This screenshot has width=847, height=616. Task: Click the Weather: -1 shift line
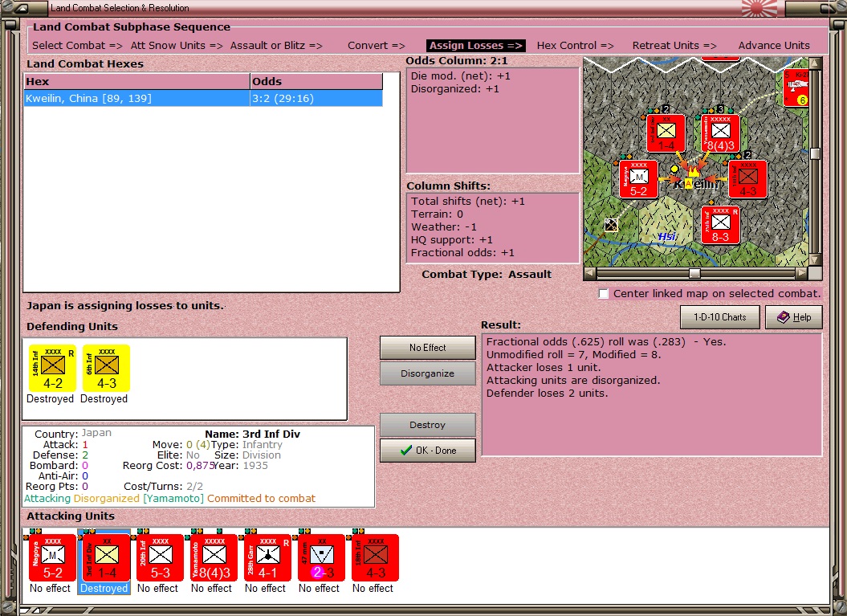tap(443, 227)
